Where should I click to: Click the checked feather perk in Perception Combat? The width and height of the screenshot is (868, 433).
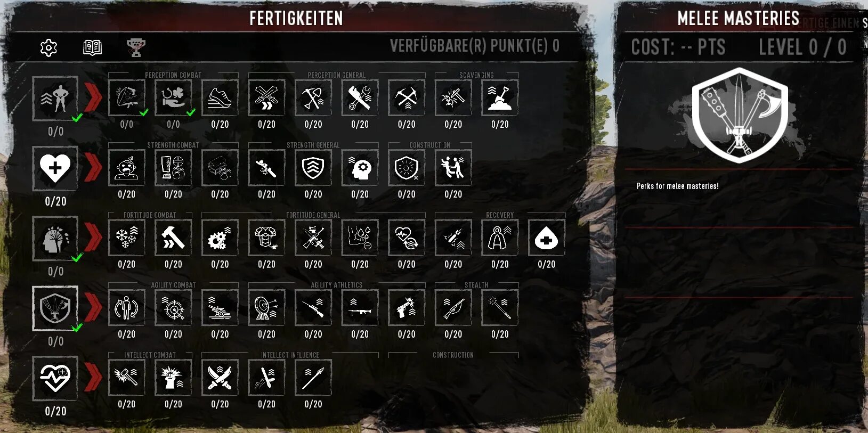[127, 98]
